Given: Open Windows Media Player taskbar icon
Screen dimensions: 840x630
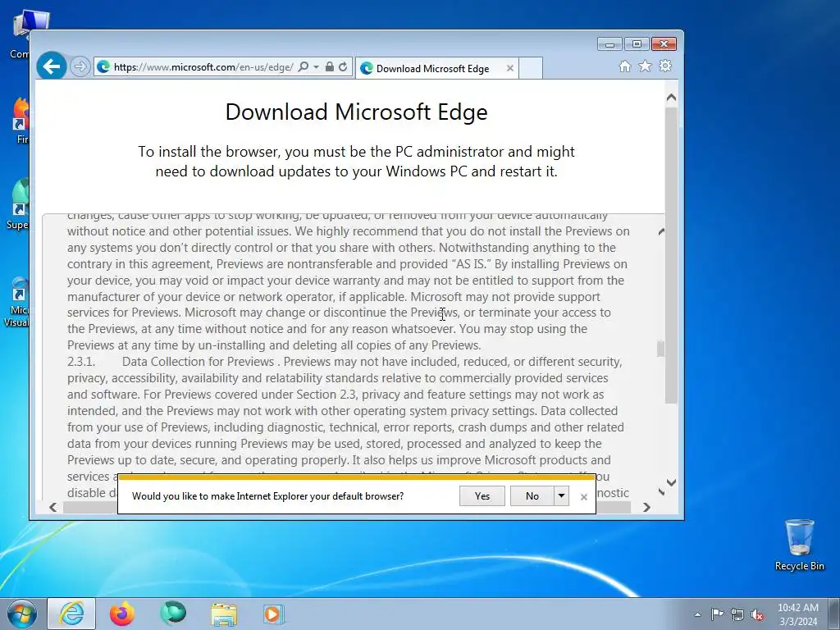Looking at the screenshot, I should 274,614.
